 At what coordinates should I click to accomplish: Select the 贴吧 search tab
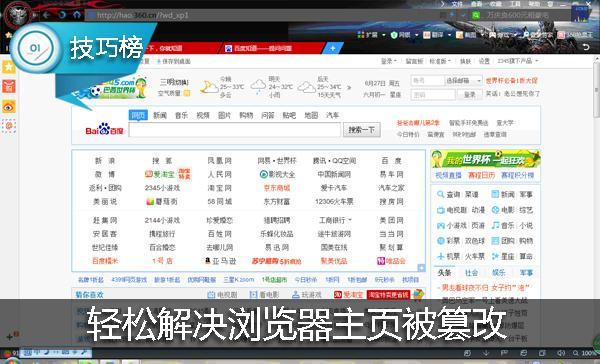tap(289, 115)
